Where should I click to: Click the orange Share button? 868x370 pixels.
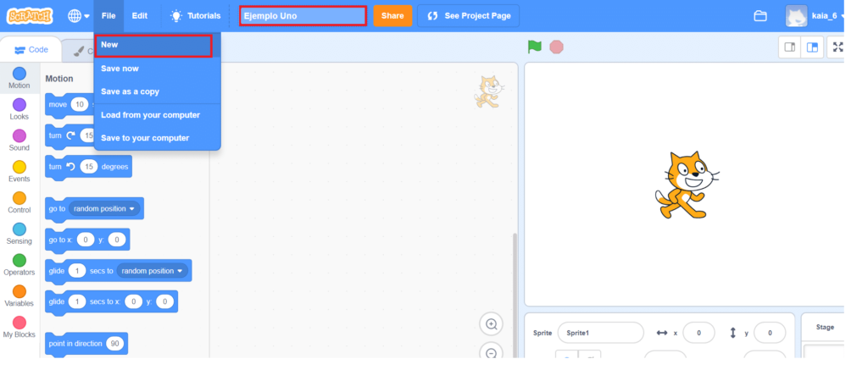pyautogui.click(x=392, y=16)
